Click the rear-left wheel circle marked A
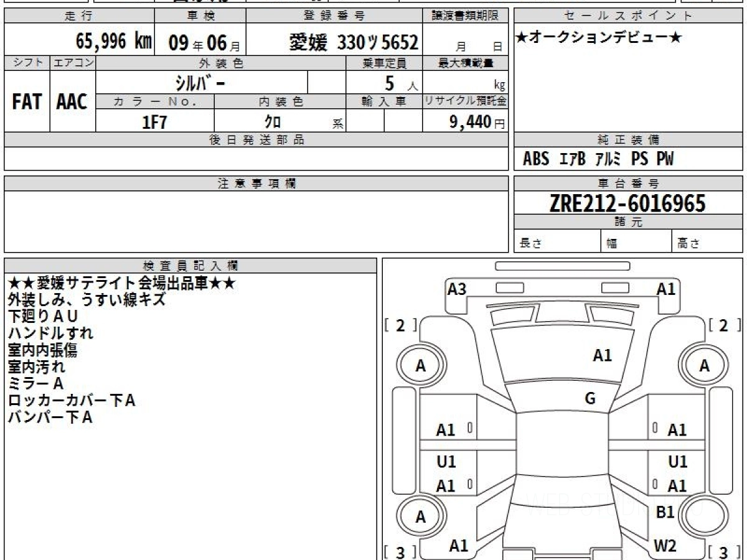747x560 pixels. (x=421, y=516)
